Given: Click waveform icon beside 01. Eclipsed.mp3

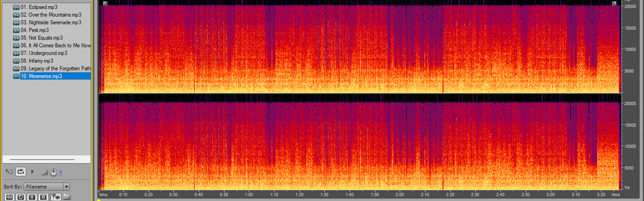Looking at the screenshot, I should point(16,7).
